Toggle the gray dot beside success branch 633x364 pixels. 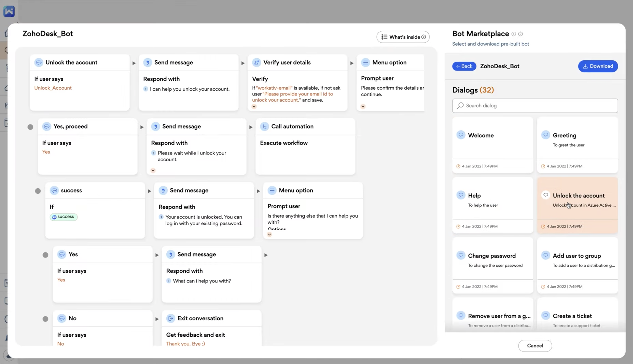point(38,191)
